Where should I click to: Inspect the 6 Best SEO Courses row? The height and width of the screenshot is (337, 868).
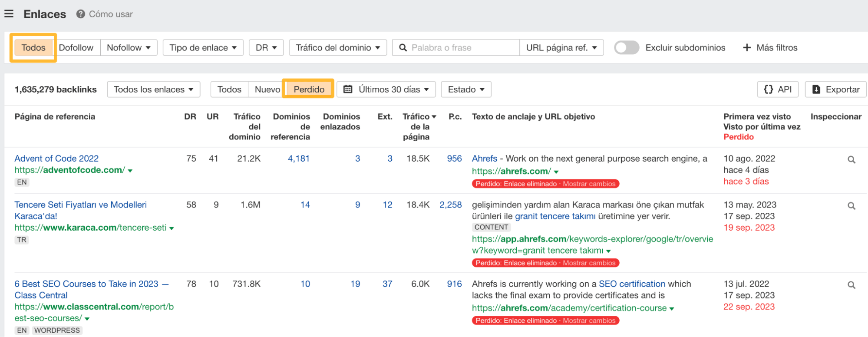click(x=851, y=285)
